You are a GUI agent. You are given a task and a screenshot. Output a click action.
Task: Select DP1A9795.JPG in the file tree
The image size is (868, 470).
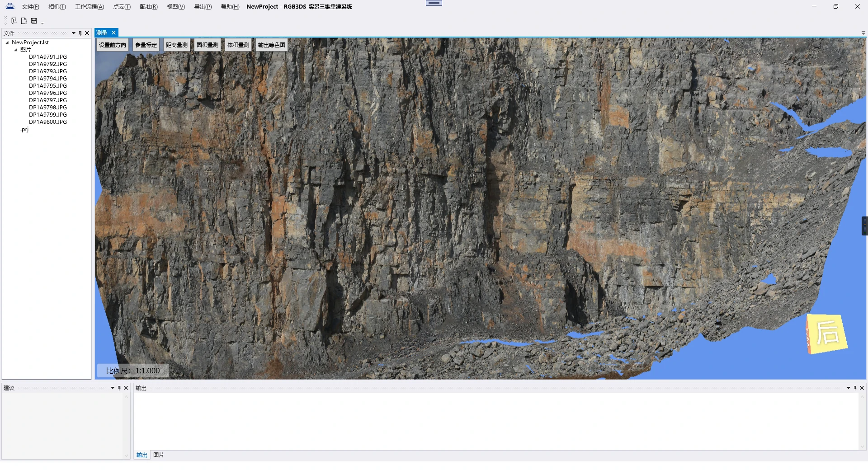click(48, 86)
